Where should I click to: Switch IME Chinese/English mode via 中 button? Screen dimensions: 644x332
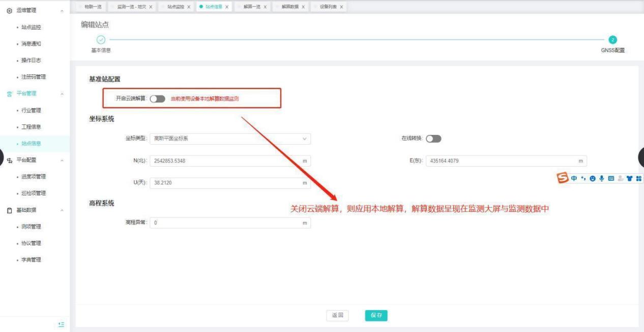(x=574, y=179)
